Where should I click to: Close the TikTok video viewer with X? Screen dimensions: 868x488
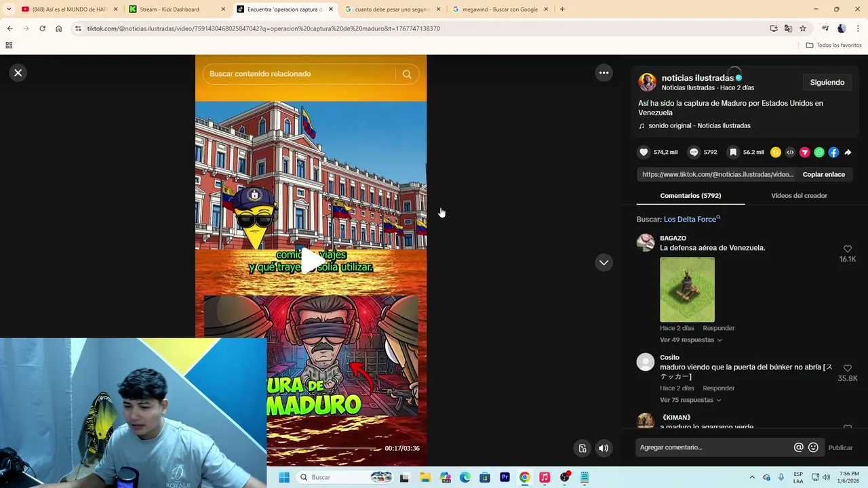point(18,73)
